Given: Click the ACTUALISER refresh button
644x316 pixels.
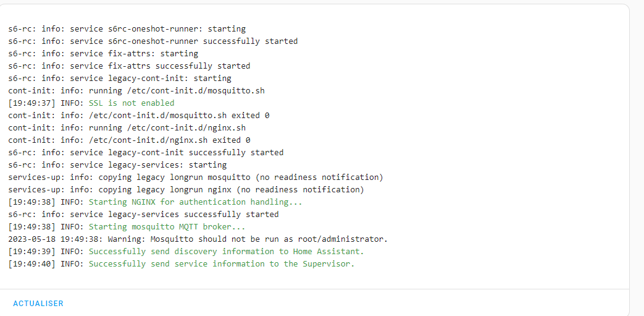Looking at the screenshot, I should [x=38, y=304].
